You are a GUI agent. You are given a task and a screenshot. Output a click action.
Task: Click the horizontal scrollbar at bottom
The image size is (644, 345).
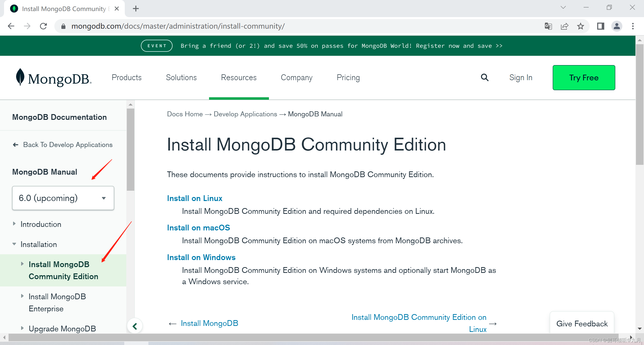click(x=313, y=337)
